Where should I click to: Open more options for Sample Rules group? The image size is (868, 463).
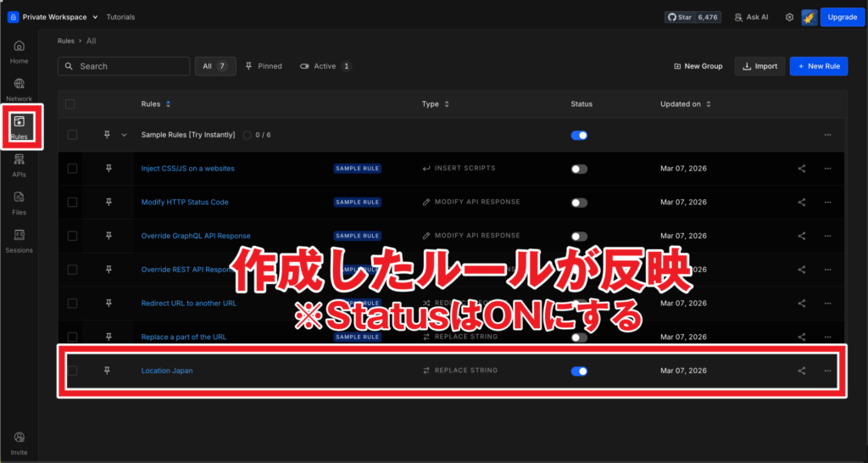[827, 135]
